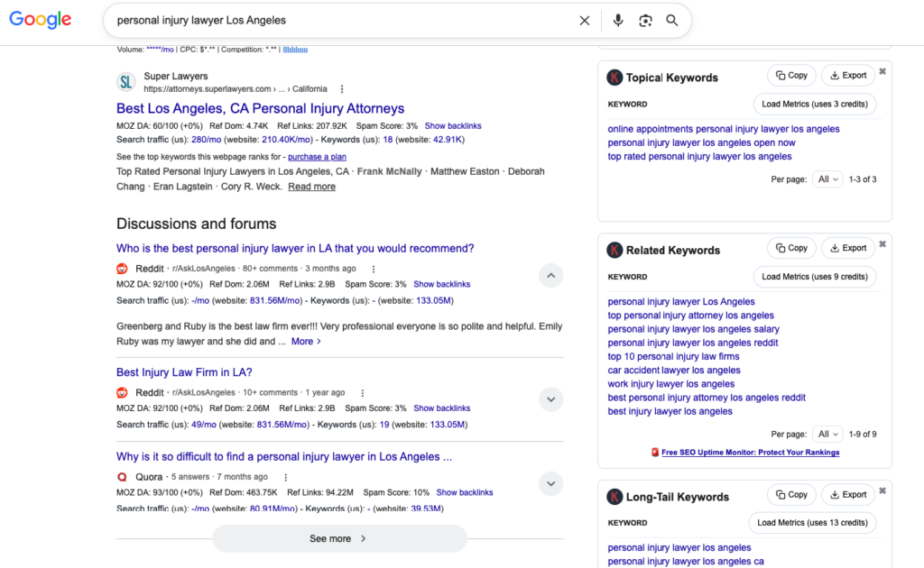
Task: Export the Long-Tail Keywords list
Action: click(848, 494)
